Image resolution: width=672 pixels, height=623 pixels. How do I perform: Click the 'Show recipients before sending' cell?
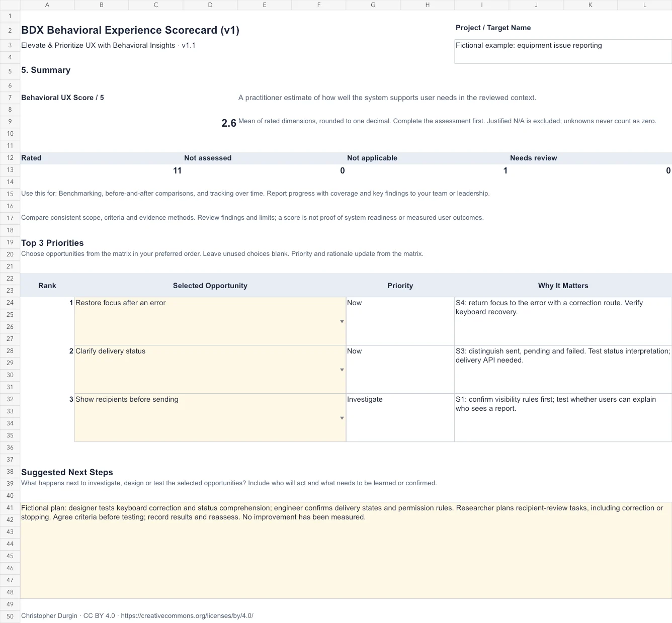click(210, 417)
